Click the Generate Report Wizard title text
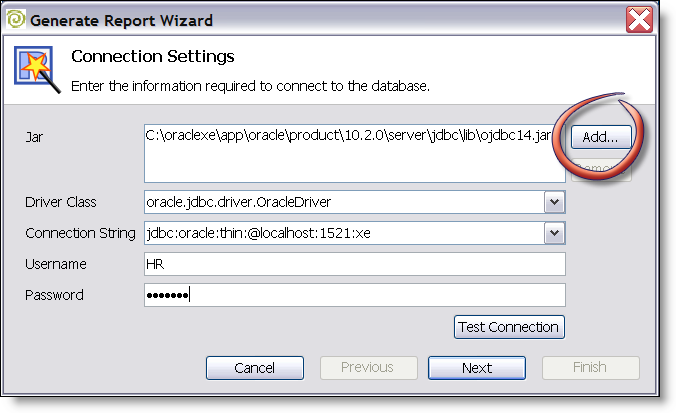 (122, 21)
